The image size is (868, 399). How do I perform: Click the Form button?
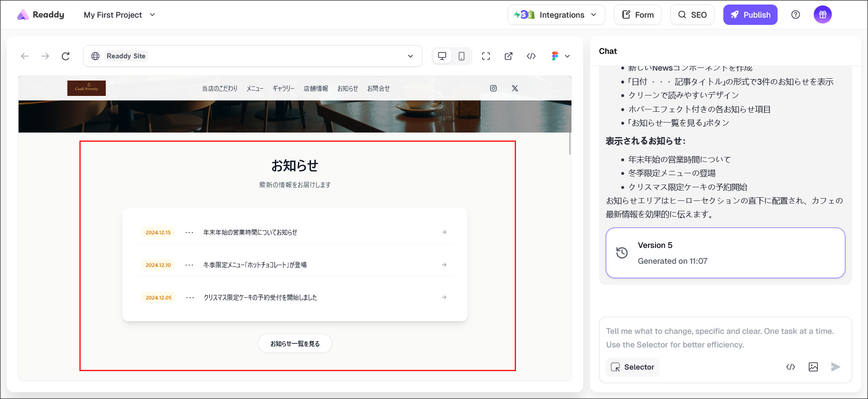pos(637,15)
